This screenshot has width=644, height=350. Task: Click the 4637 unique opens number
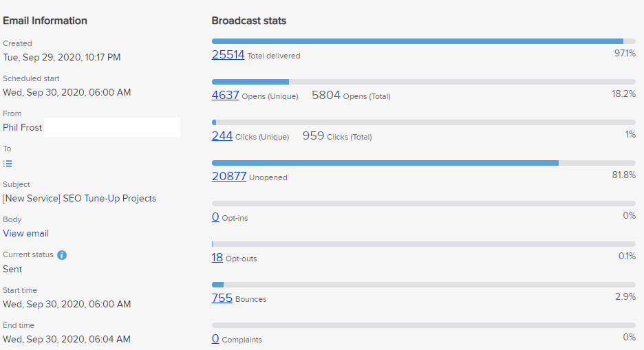click(x=225, y=96)
